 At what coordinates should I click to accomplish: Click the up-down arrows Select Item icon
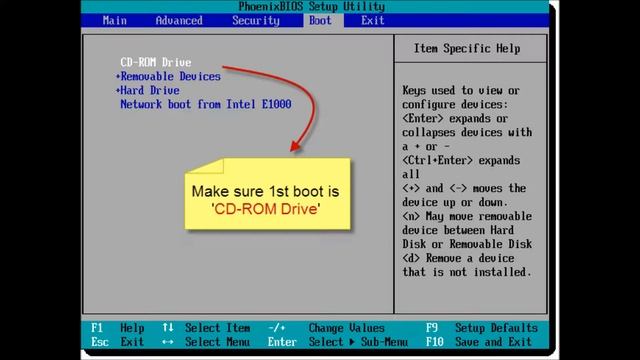pyautogui.click(x=168, y=327)
